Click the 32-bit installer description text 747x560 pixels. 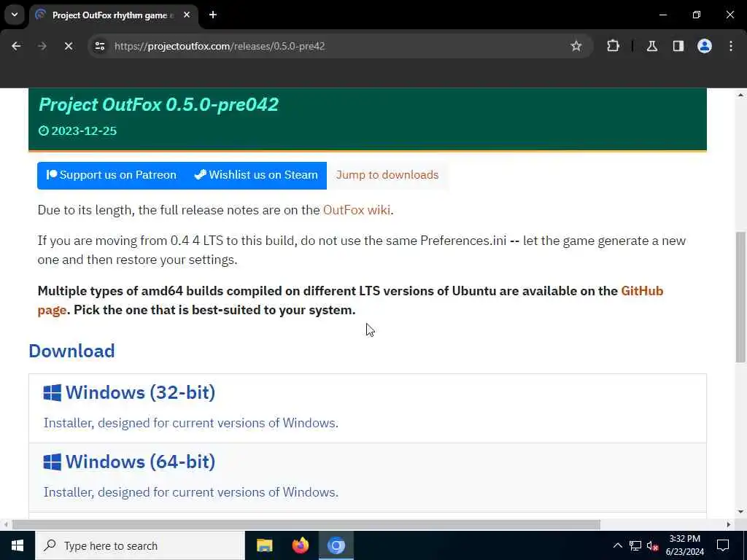191,423
